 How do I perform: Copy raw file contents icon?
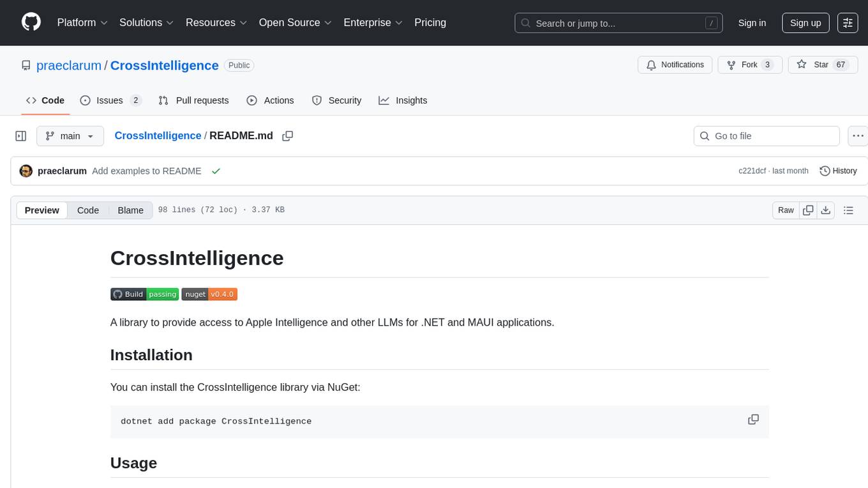pos(808,210)
